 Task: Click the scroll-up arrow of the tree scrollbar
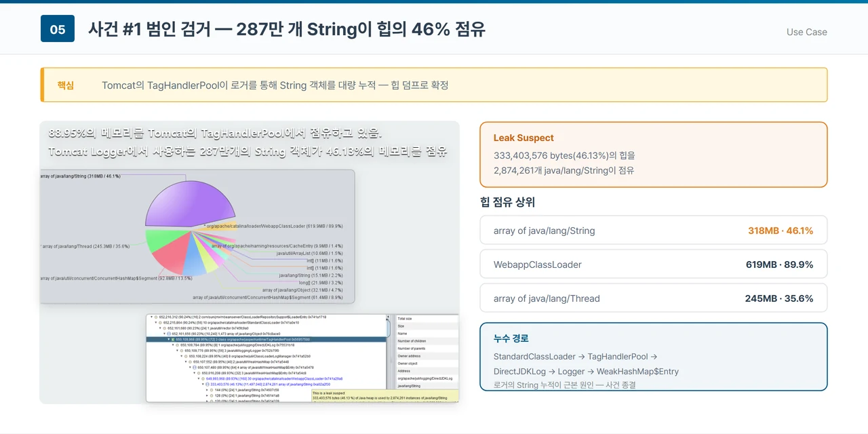click(x=388, y=317)
